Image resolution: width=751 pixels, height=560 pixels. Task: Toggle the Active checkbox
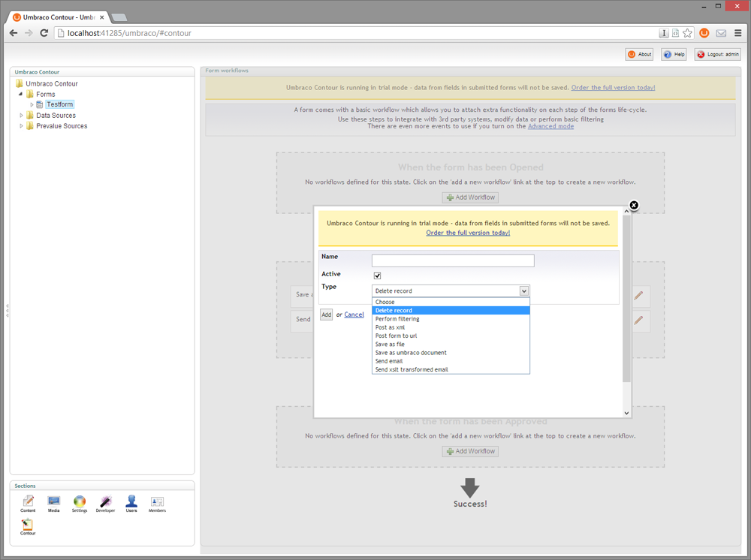tap(378, 275)
